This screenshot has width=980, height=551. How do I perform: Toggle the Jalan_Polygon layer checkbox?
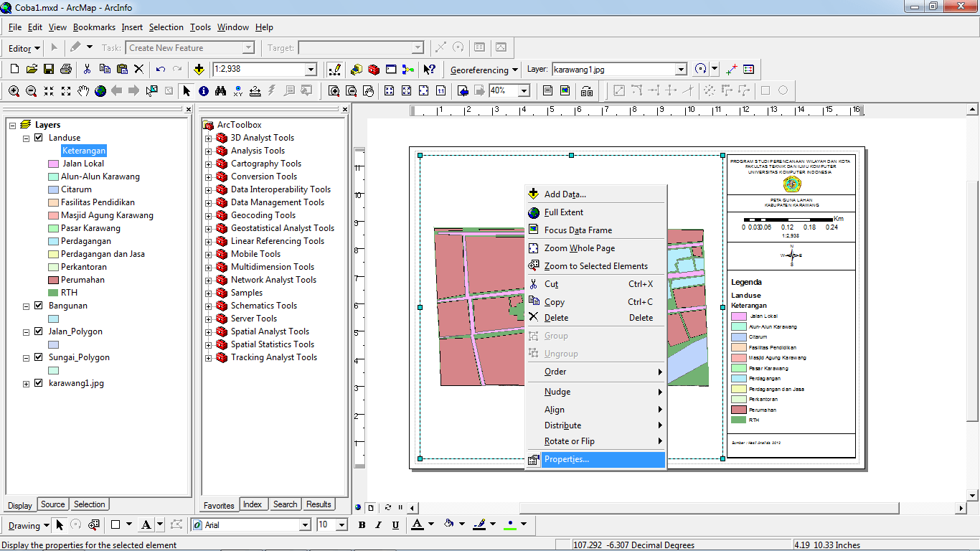[39, 331]
